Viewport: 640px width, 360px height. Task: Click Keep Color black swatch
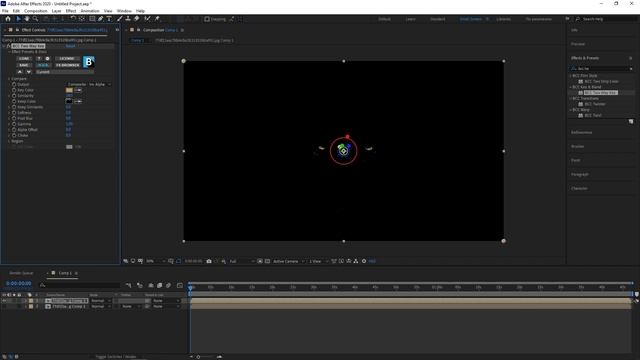[x=69, y=101]
